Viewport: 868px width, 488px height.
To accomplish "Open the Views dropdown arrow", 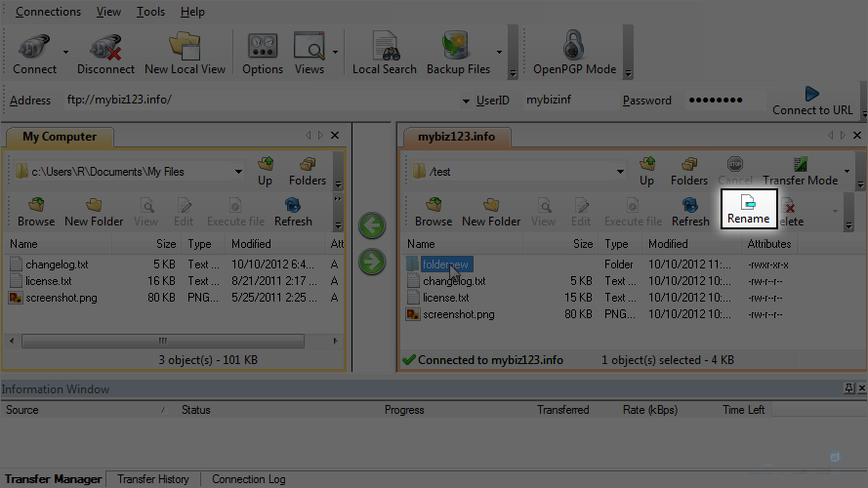I will click(336, 53).
